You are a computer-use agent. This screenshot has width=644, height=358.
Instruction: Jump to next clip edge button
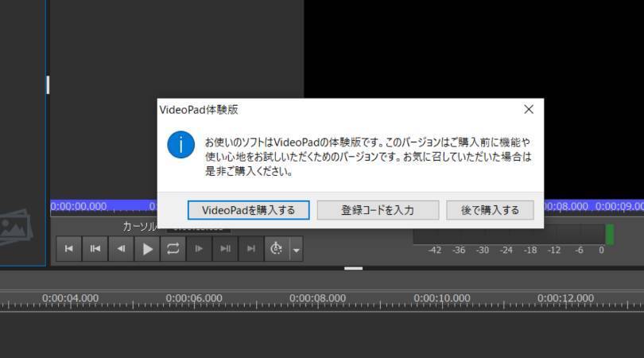tap(225, 249)
